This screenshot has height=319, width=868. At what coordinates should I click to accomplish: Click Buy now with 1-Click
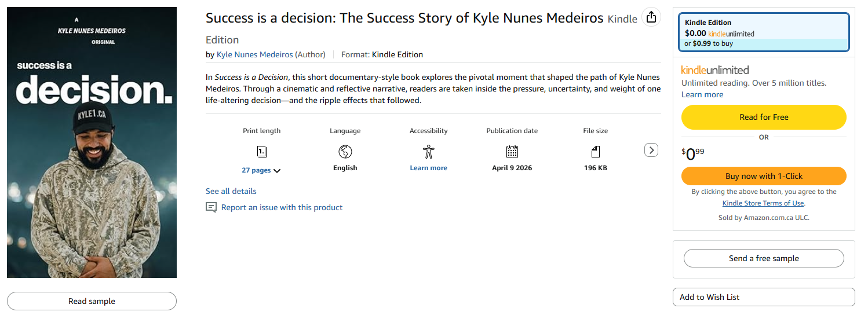tap(763, 176)
